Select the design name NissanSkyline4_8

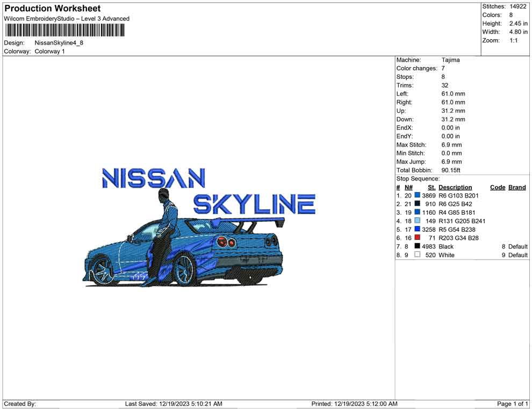click(59, 43)
